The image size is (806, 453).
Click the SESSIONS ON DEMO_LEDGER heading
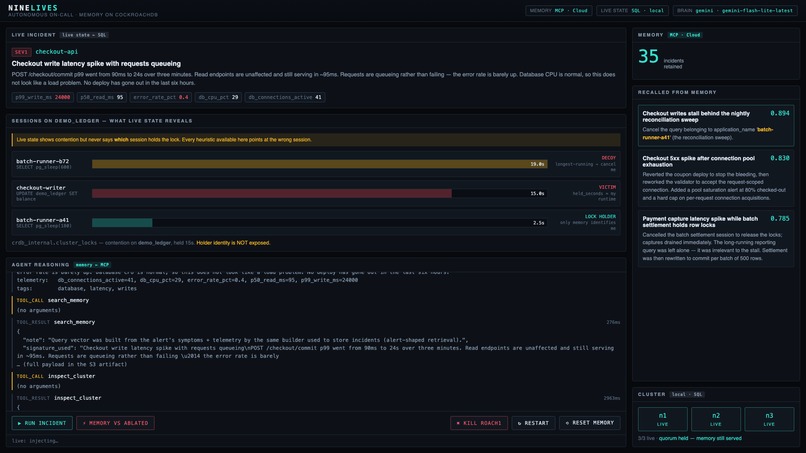pyautogui.click(x=102, y=121)
